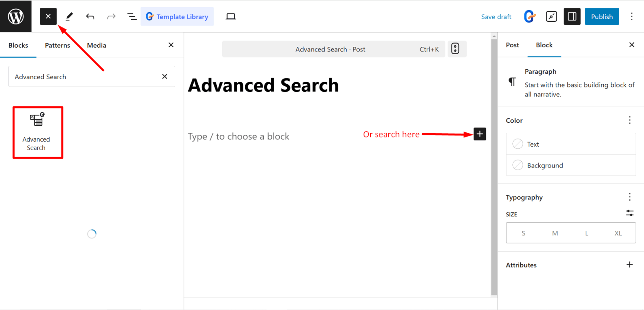
Task: Open the Document Overview list view
Action: [x=132, y=16]
